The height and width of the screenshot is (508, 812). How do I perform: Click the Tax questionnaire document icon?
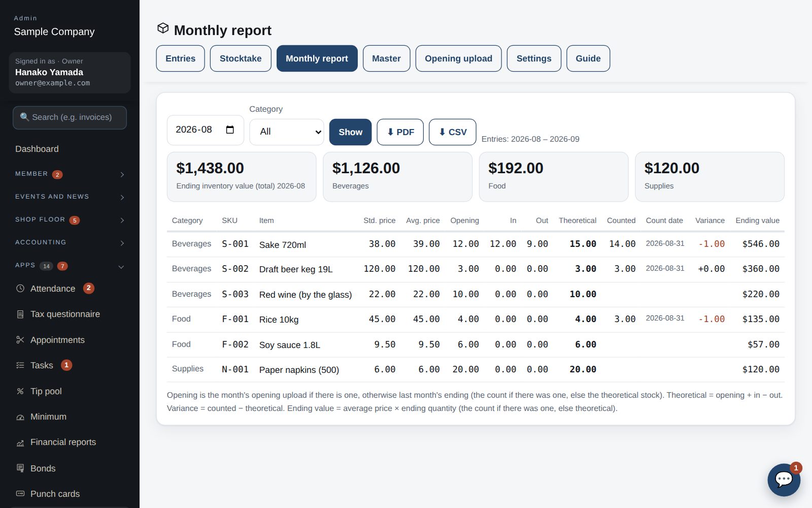click(20, 314)
